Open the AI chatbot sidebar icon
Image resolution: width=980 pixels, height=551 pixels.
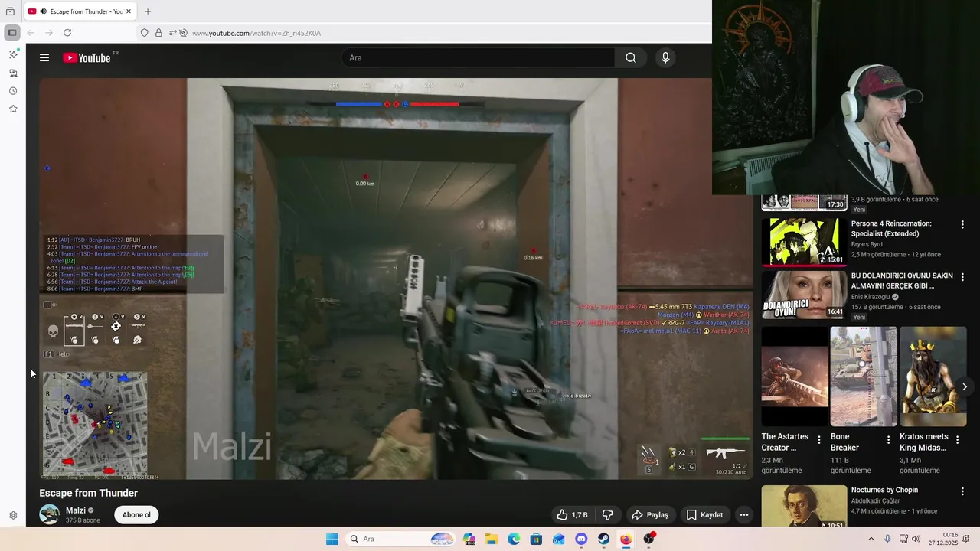click(13, 54)
